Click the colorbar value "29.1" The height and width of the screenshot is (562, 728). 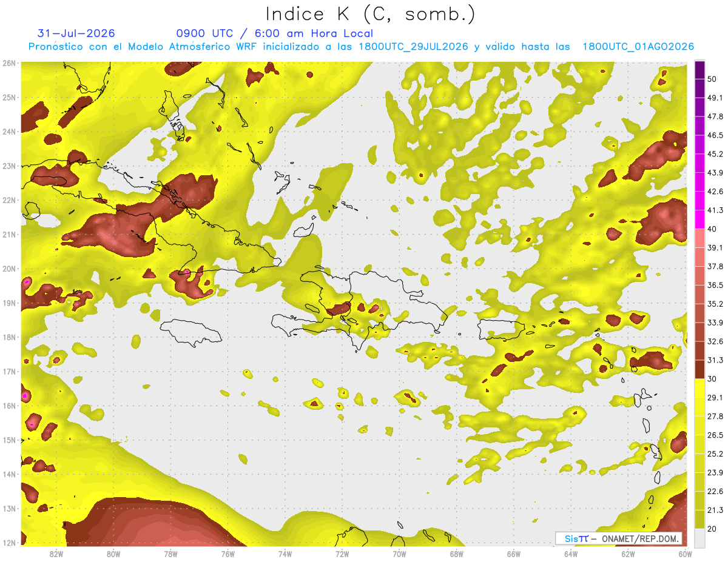coord(715,397)
